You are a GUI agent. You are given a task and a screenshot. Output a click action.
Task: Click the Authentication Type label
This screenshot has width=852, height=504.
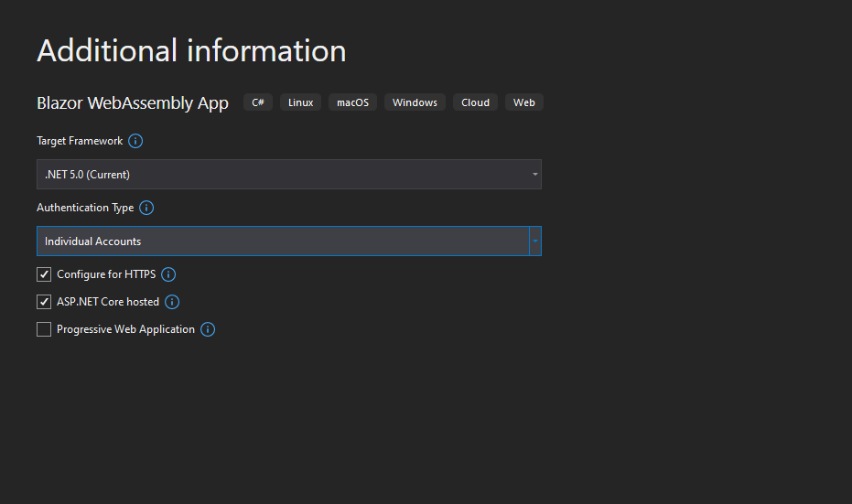(x=85, y=208)
